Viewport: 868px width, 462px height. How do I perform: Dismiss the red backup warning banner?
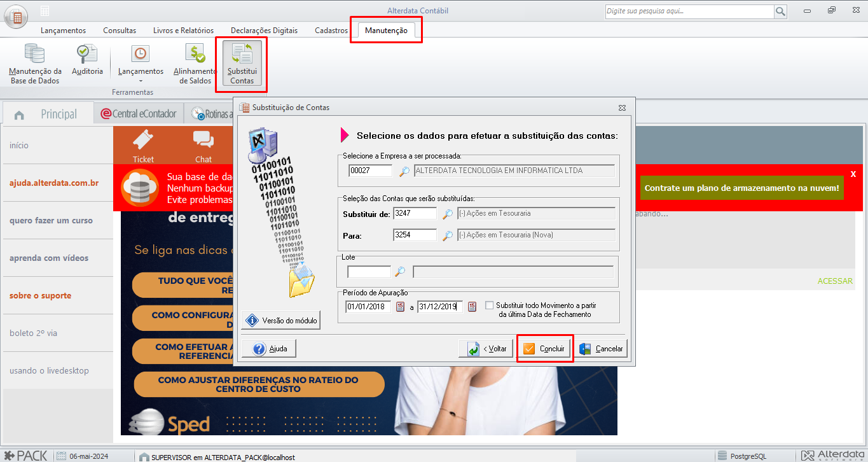tap(853, 174)
